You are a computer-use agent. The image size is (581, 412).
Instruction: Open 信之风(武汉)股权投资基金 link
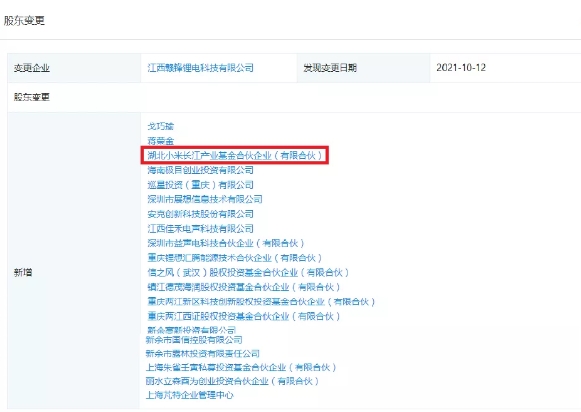(248, 273)
